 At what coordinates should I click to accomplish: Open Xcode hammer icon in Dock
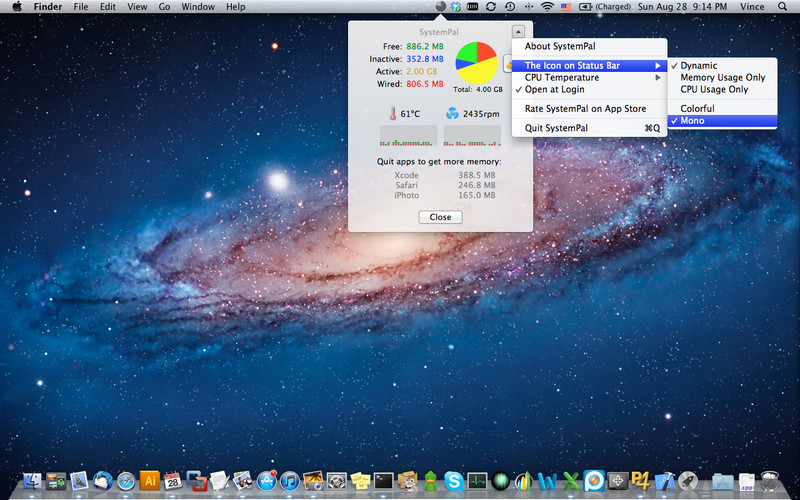(x=664, y=481)
